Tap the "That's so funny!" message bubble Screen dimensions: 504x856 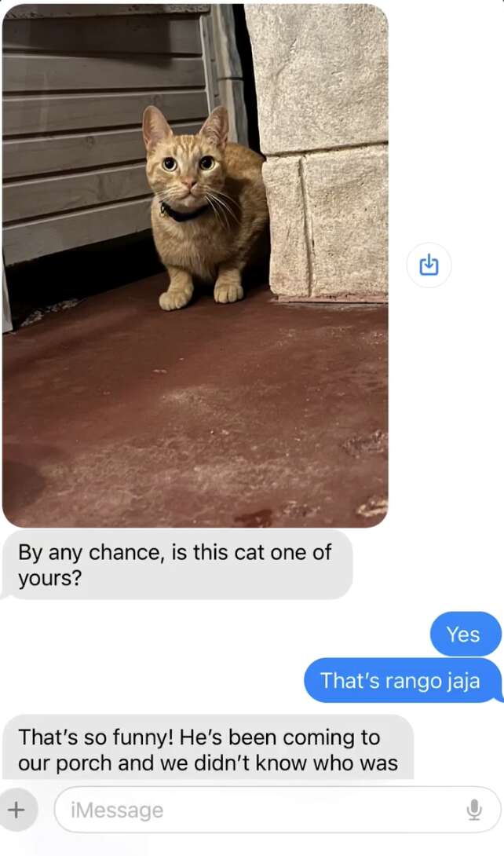click(x=208, y=748)
